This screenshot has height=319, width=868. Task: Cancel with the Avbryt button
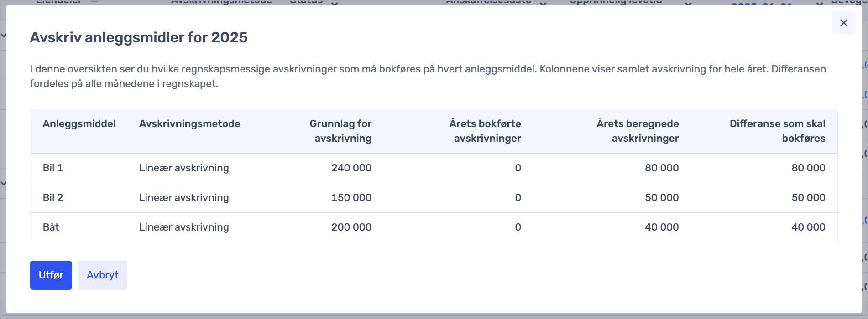[x=102, y=275]
